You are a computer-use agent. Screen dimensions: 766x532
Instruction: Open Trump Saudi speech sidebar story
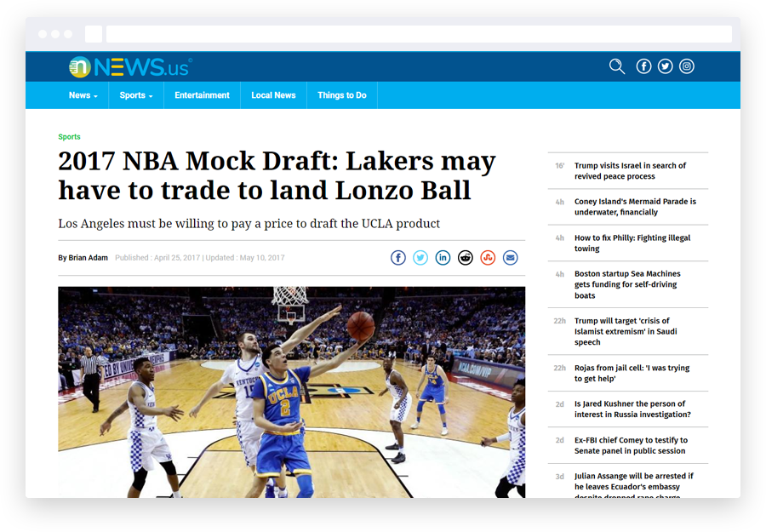point(626,331)
